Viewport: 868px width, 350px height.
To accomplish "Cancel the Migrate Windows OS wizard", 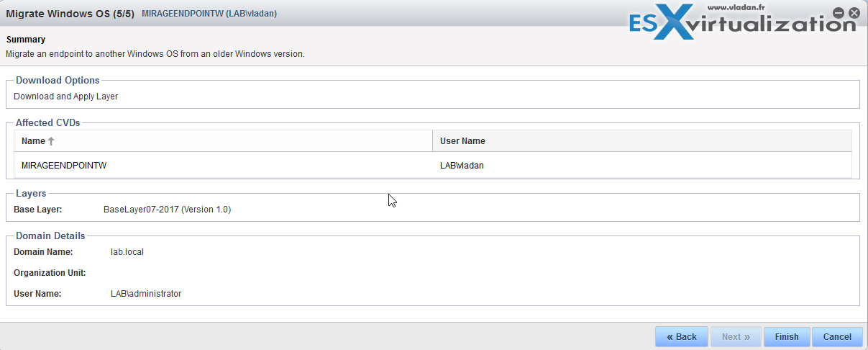I will coord(837,336).
